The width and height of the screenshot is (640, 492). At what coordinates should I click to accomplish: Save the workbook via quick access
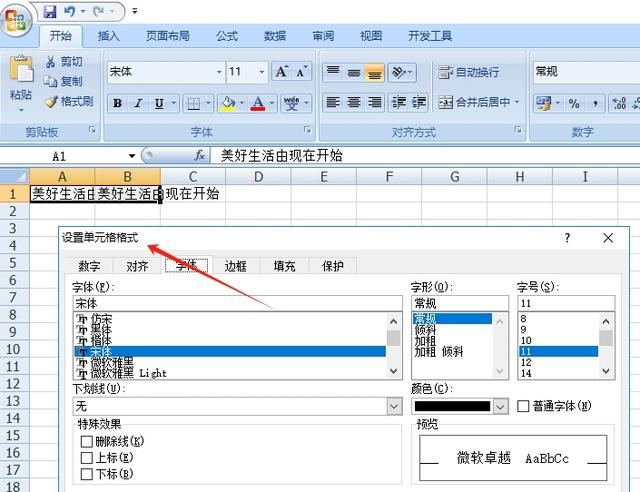point(50,11)
